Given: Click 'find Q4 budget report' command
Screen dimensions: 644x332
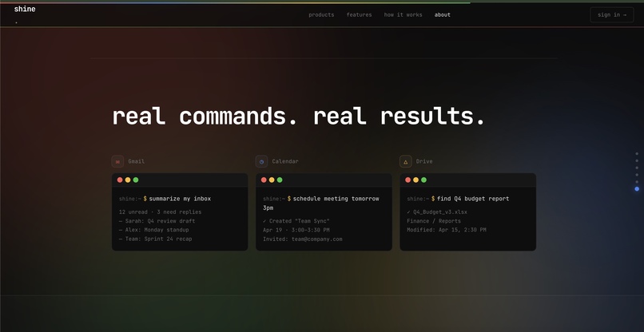Looking at the screenshot, I should pyautogui.click(x=473, y=199).
